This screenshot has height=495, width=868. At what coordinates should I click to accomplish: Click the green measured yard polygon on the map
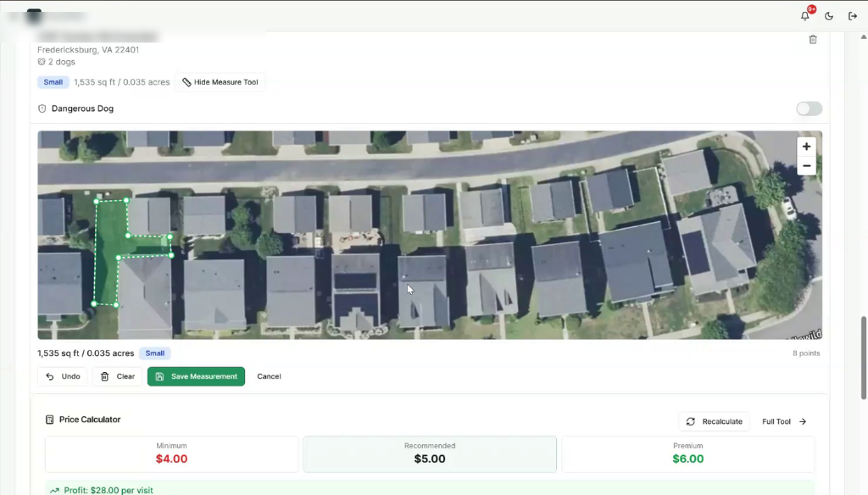pyautogui.click(x=109, y=243)
